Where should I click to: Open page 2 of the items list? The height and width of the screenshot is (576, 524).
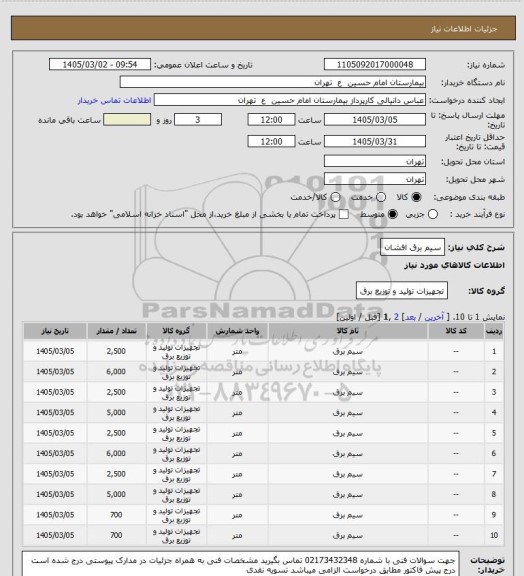pyautogui.click(x=396, y=317)
